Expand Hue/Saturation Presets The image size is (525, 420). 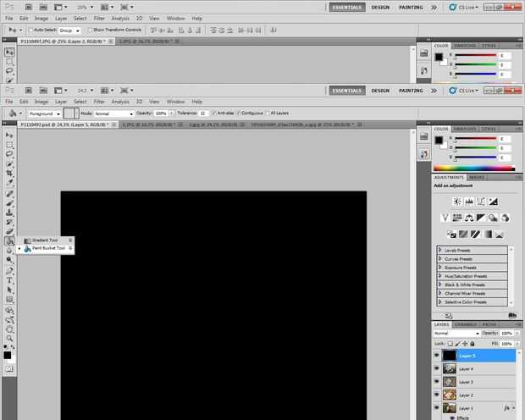[x=440, y=276]
